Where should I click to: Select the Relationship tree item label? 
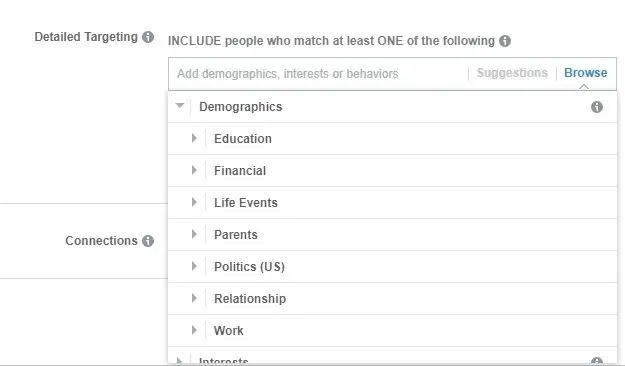point(250,299)
